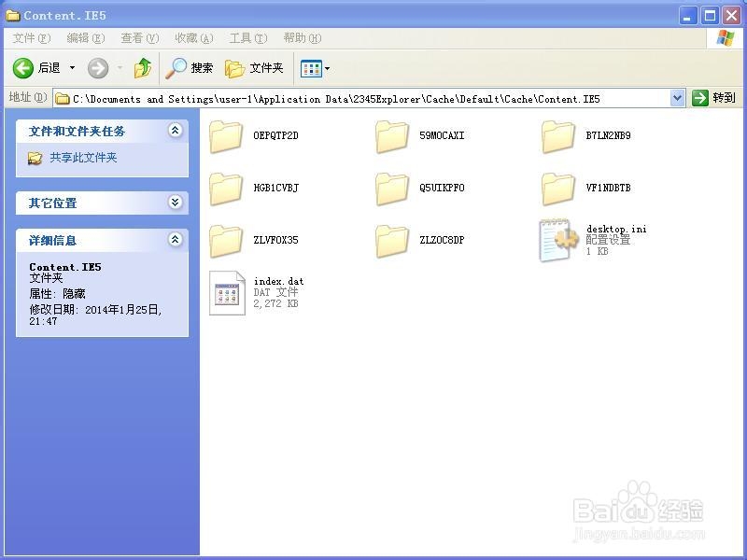Open the Back history dropdown arrow

point(73,68)
